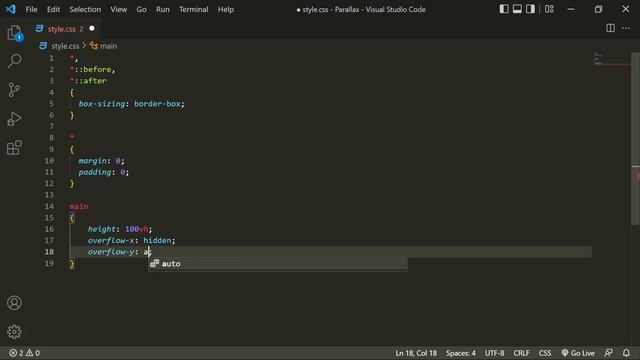Viewport: 640px width, 360px height.
Task: Click Ln 18, Col 18 in status bar
Action: [x=416, y=353]
